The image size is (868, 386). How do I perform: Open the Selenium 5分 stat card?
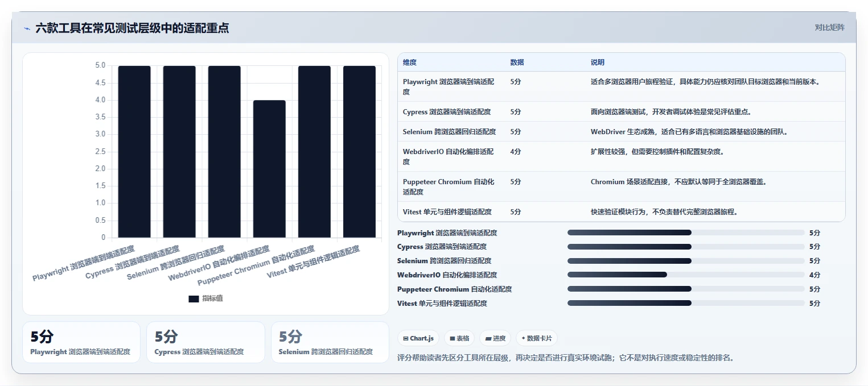tap(330, 342)
